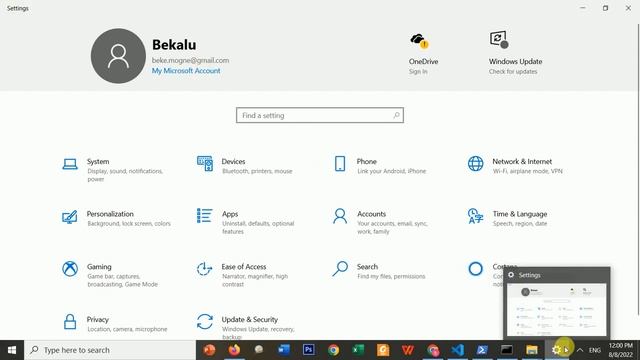Click the Time & Language title

(x=520, y=214)
